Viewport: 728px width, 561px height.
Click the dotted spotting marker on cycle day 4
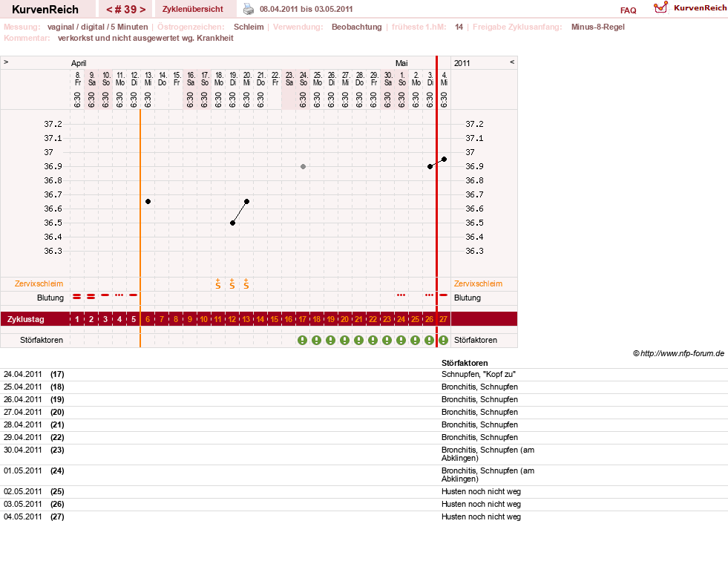119,295
